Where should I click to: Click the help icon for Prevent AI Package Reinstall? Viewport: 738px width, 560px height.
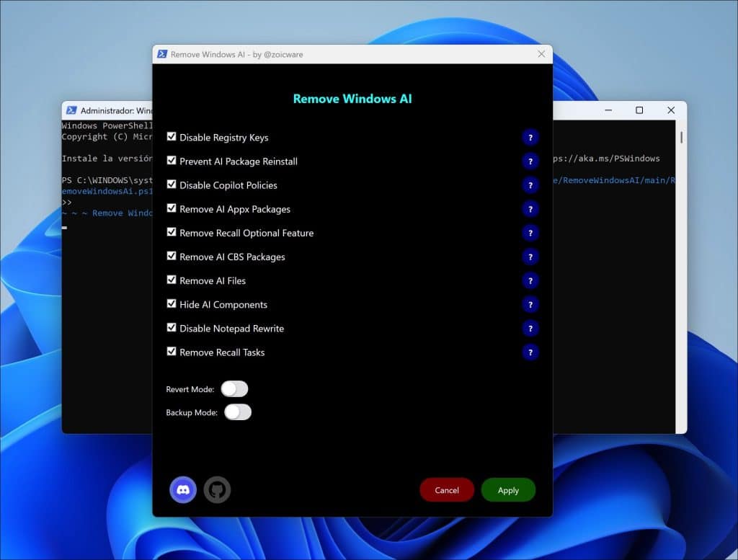click(x=530, y=161)
